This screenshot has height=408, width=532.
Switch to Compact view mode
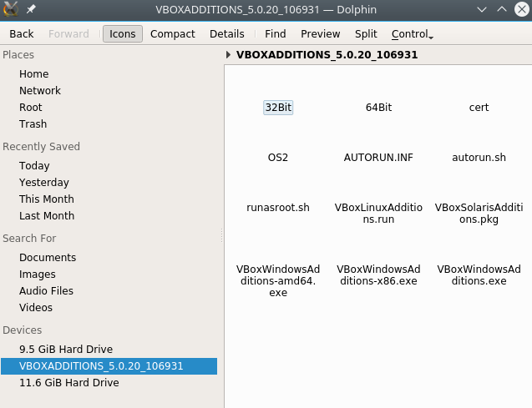tap(172, 34)
